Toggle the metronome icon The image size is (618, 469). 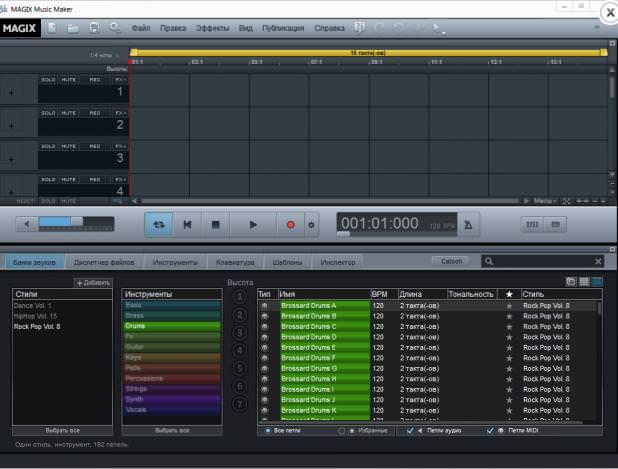click(468, 225)
